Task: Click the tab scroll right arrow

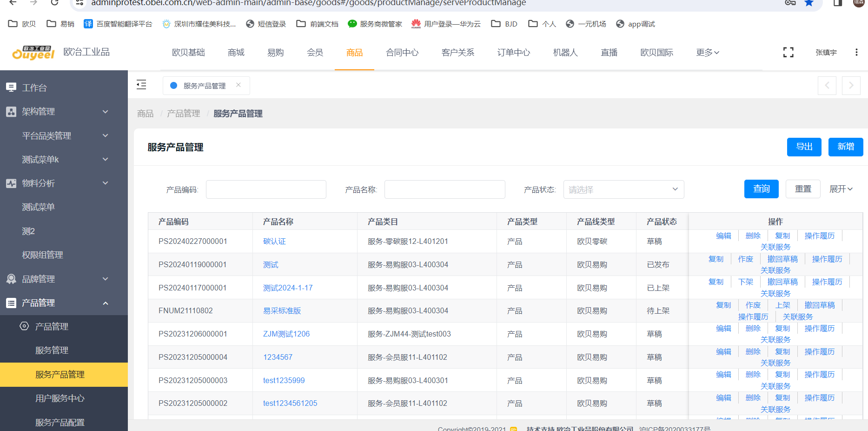Action: click(851, 86)
